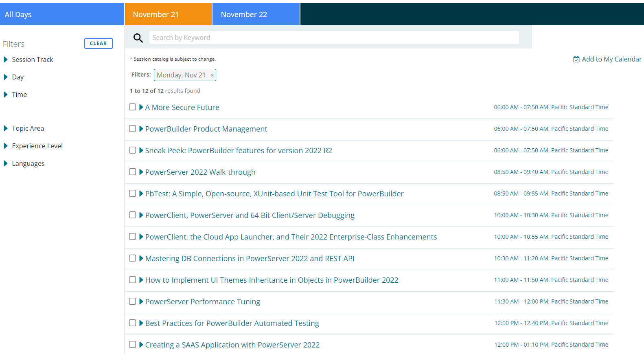Expand arrow for PowerServer Performance Tuning
644x354 pixels.
141,301
